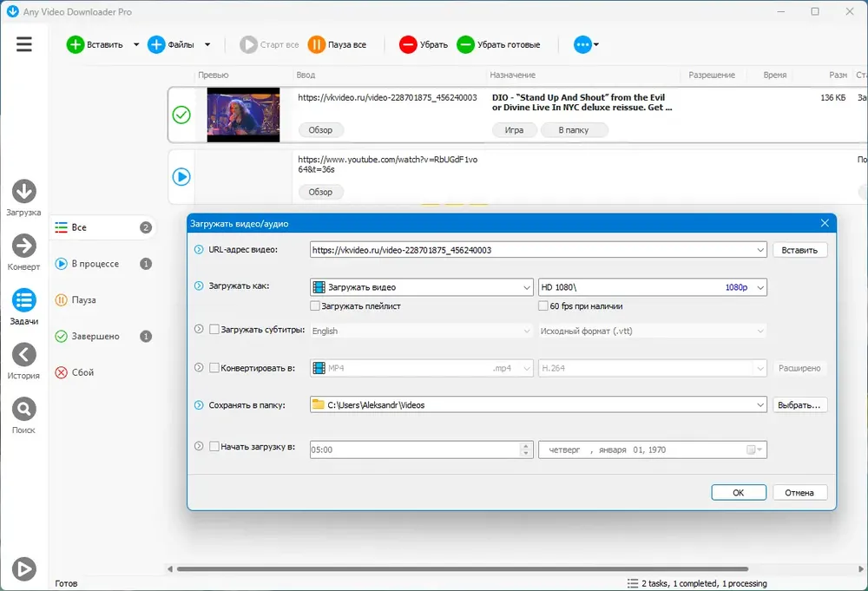868x591 pixels.
Task: Click the Any Video Downloader Pro app icon
Action: coord(12,11)
